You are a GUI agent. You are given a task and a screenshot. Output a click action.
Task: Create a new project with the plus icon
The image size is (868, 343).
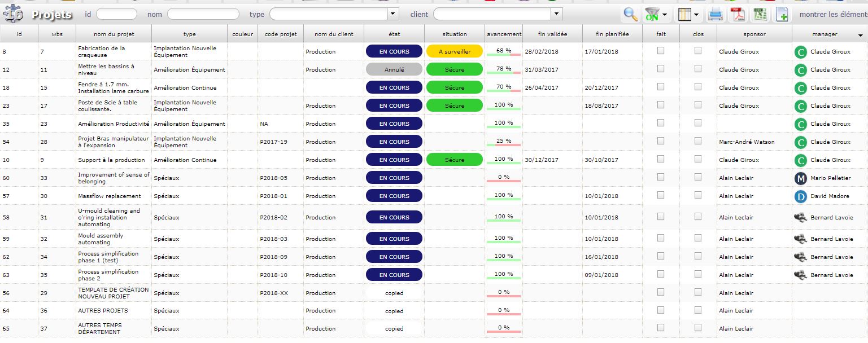click(782, 15)
